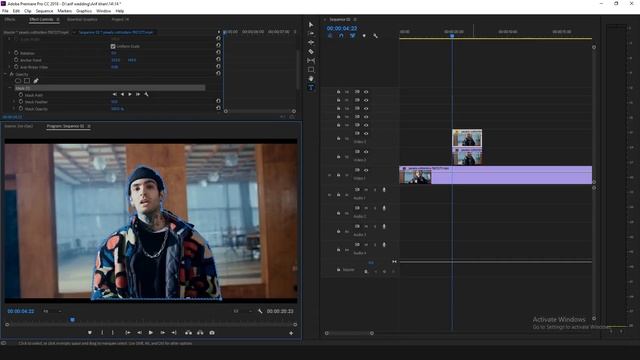Track selected mask backward
Screen dimensions: 640x360
pos(122,94)
